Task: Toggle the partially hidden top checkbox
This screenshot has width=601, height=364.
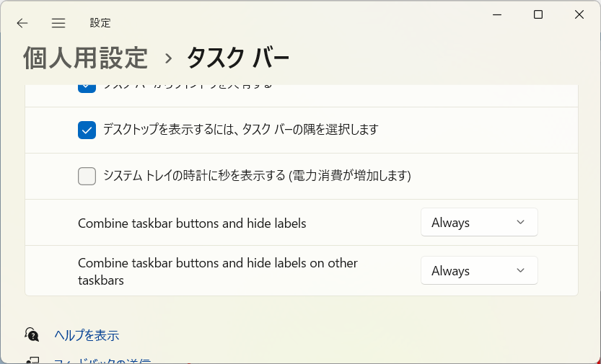Action: click(x=87, y=89)
